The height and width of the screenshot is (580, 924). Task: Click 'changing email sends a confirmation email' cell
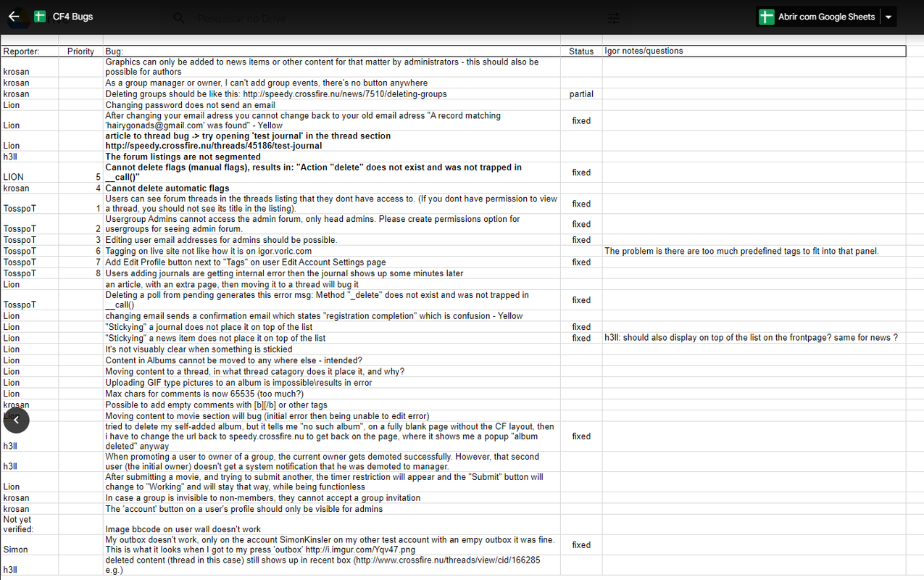[332, 316]
